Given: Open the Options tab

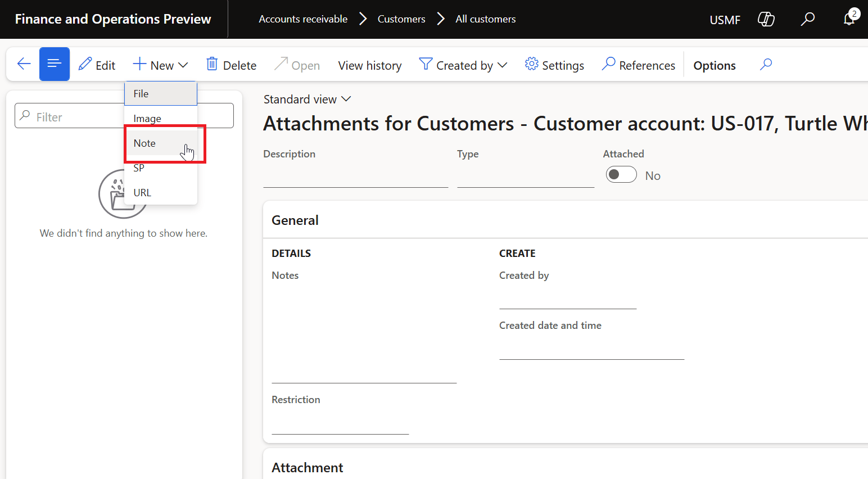Looking at the screenshot, I should pyautogui.click(x=715, y=65).
